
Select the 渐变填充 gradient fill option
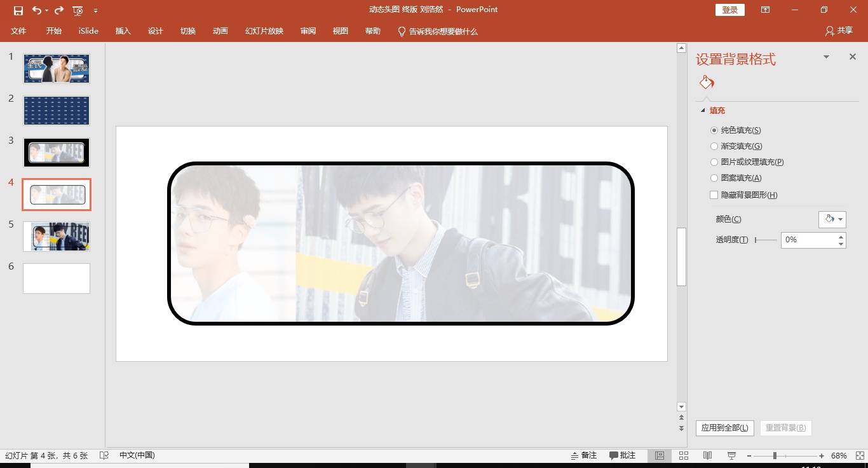tap(714, 146)
